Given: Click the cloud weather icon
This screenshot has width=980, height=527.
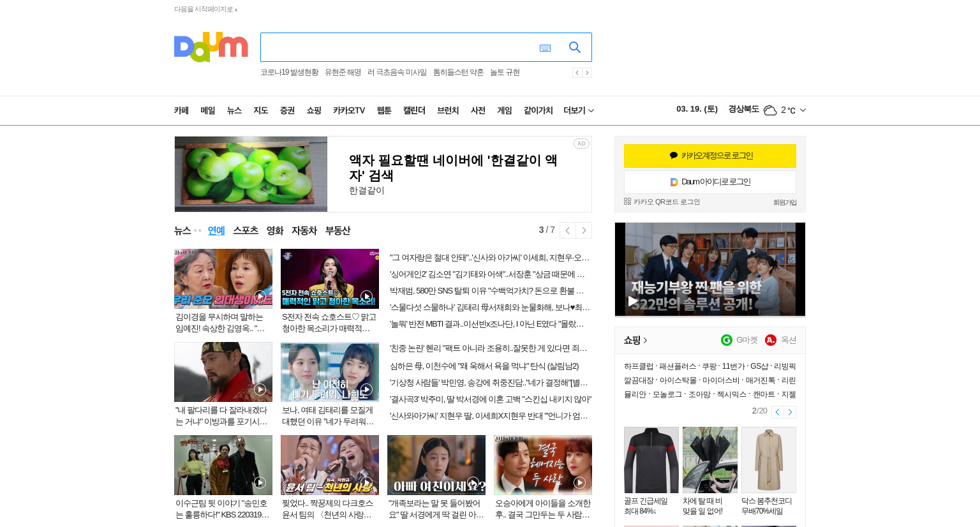Looking at the screenshot, I should tap(770, 110).
